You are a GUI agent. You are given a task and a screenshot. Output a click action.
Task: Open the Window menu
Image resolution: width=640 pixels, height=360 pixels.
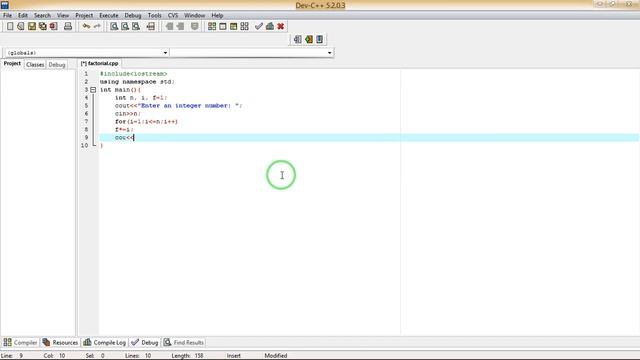(x=195, y=16)
